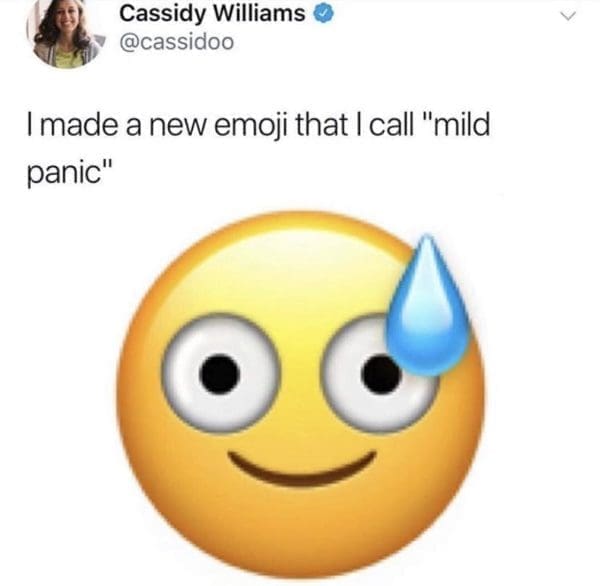Viewport: 600px width, 586px height.
Task: Open Cassidy Williams' profile picture
Action: [64, 34]
